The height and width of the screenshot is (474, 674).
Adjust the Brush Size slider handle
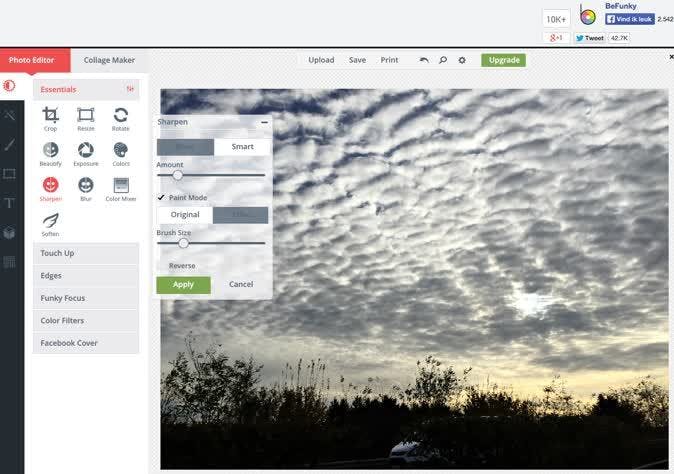(184, 243)
